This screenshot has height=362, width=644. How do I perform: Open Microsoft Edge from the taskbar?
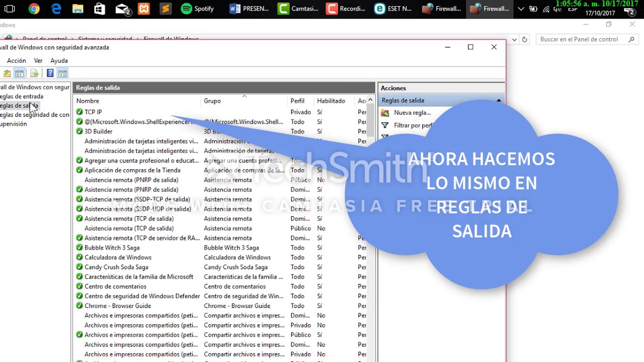pos(56,9)
